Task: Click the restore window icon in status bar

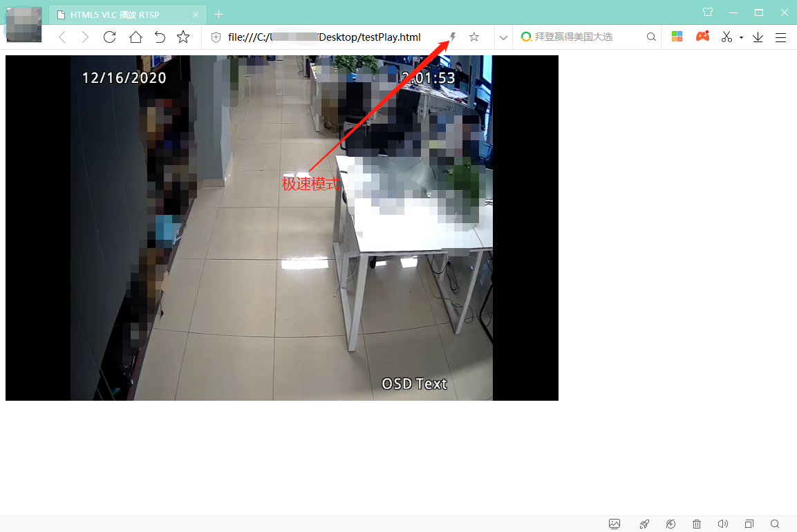Action: click(748, 524)
